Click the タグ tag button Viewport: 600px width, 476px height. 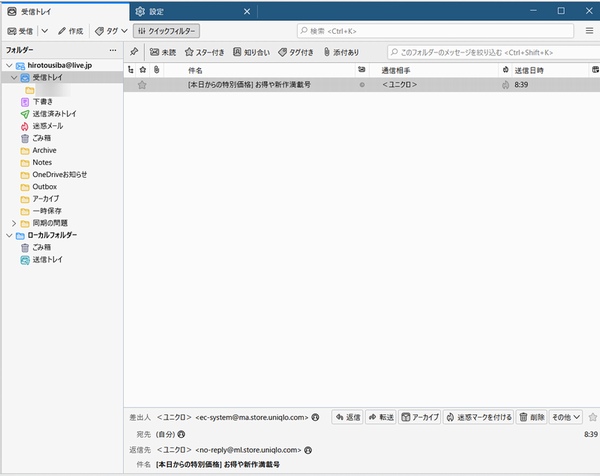point(106,31)
